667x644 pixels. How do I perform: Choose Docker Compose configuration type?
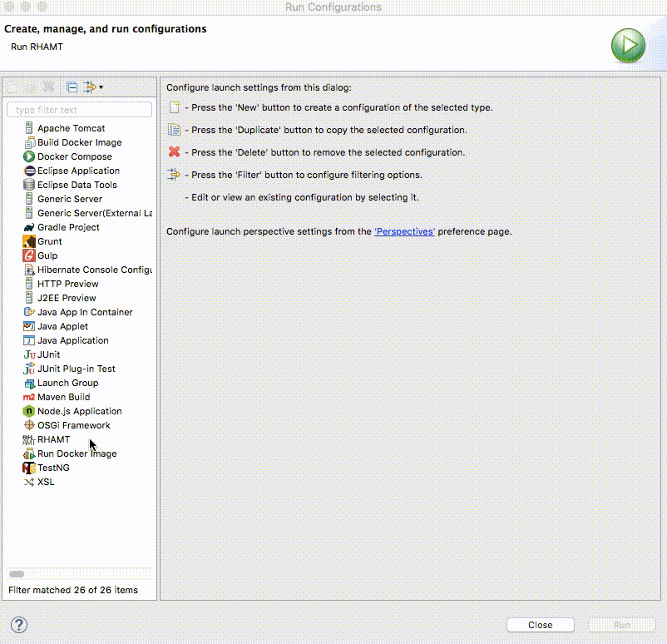point(74,156)
